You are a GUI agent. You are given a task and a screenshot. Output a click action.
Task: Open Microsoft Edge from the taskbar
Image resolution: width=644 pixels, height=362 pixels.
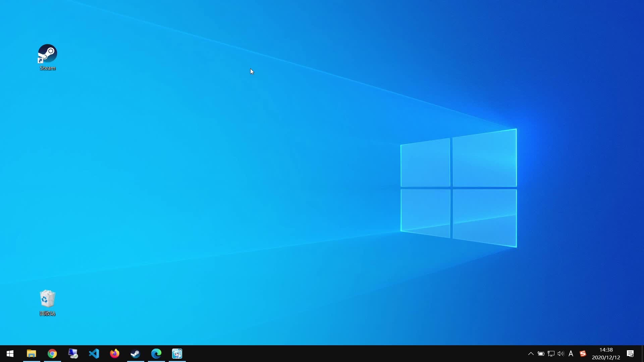156,354
